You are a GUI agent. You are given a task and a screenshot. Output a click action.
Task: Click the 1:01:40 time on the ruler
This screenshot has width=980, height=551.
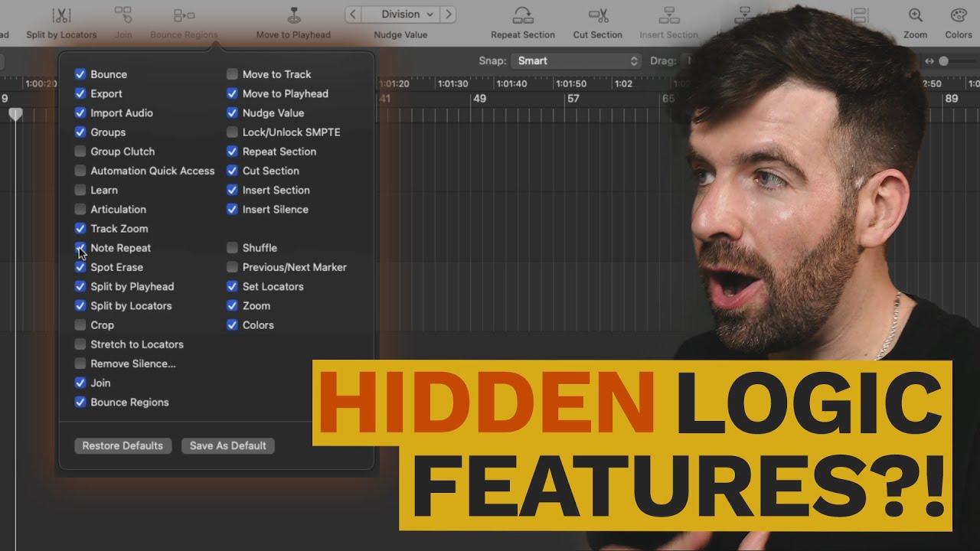pos(511,83)
